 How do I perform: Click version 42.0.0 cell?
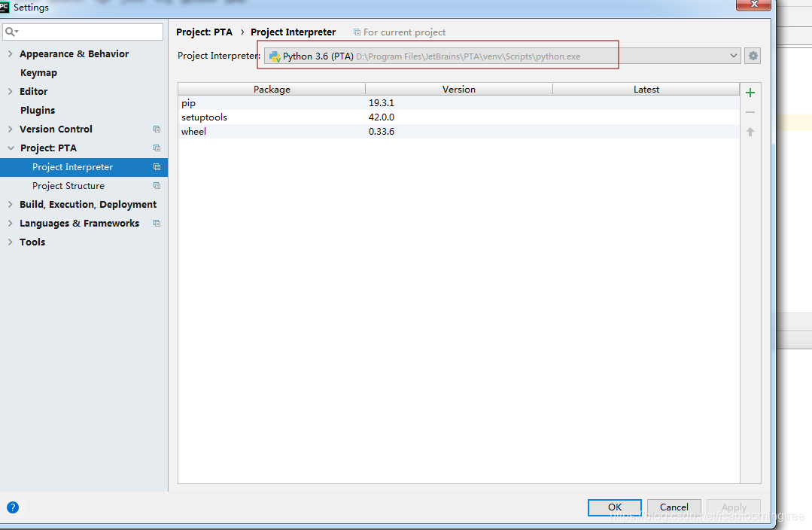coord(381,117)
